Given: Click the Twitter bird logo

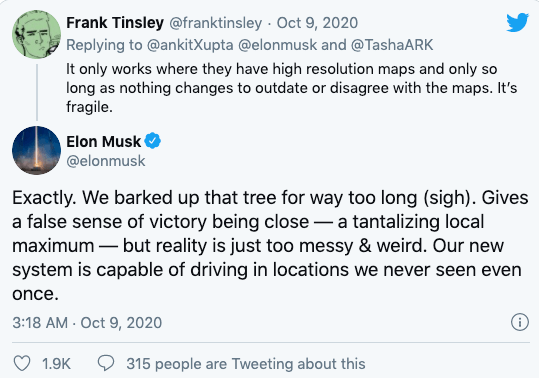Looking at the screenshot, I should click(x=517, y=22).
